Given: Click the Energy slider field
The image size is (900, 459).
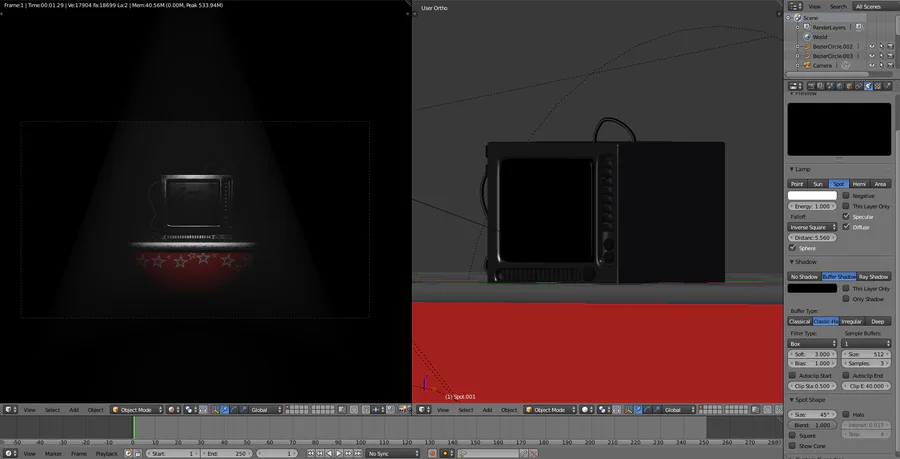Looking at the screenshot, I should [x=812, y=206].
